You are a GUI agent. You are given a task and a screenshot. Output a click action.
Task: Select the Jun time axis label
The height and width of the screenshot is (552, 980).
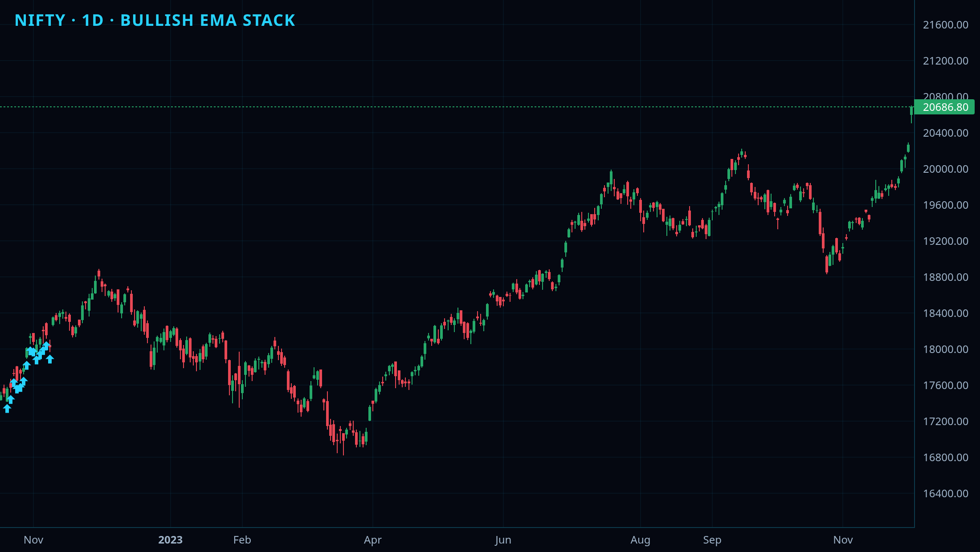click(503, 540)
